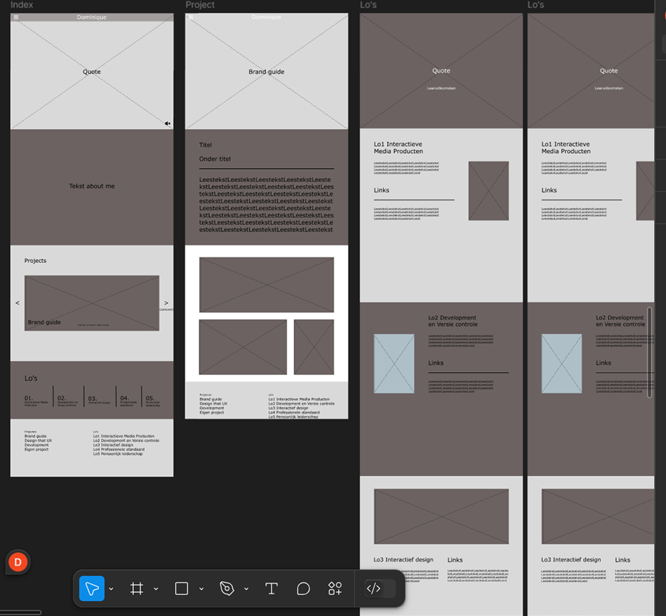This screenshot has width=666, height=616.
Task: Expand the Frame tool options arrow
Action: click(x=156, y=589)
